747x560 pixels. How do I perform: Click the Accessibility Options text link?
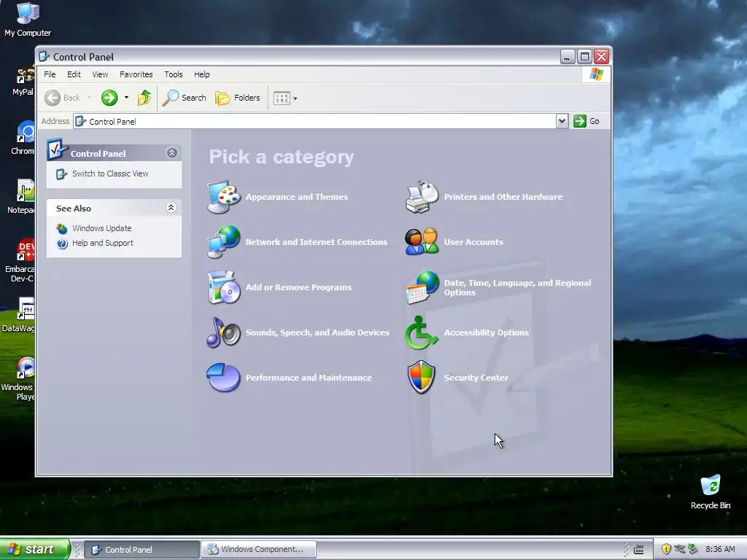point(487,332)
